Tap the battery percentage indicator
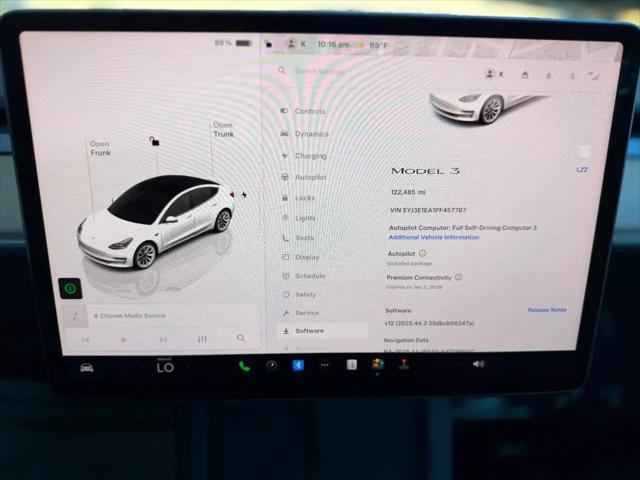 tap(233, 43)
